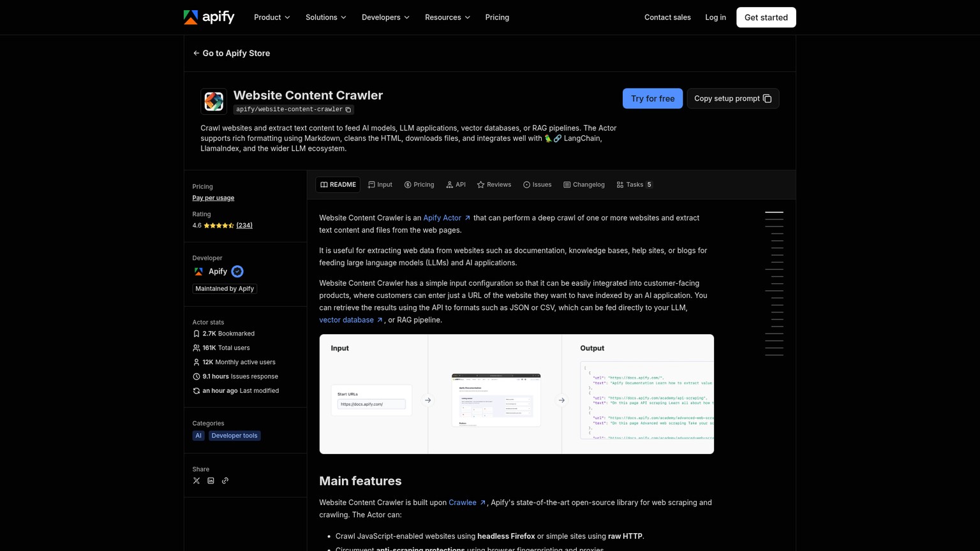Click the monthly active users icon
The height and width of the screenshot is (551, 980).
pos(197,362)
